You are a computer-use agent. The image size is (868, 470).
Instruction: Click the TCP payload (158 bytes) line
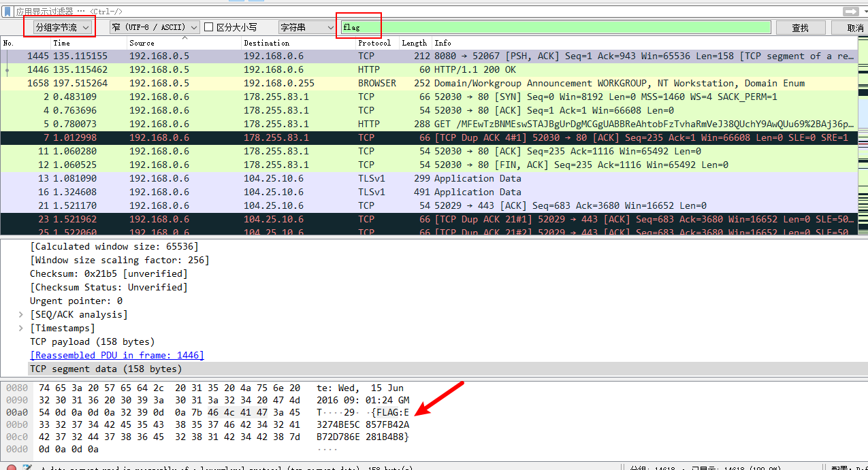coord(92,341)
